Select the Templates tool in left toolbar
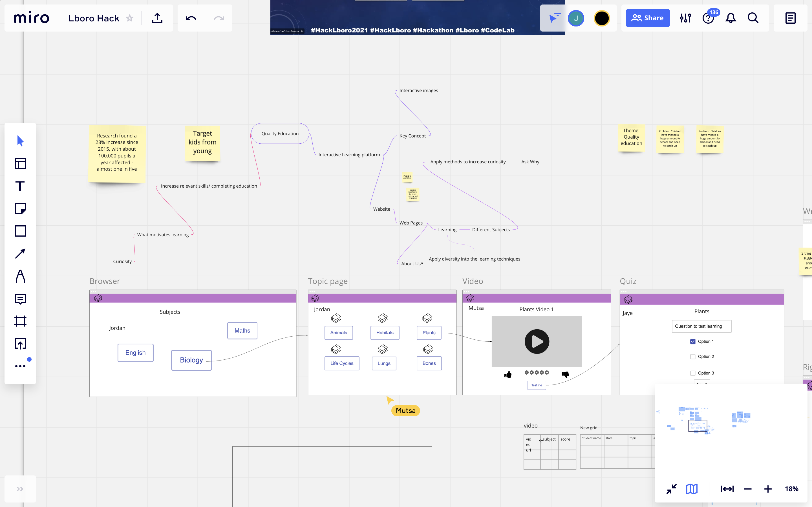Screen dimensions: 812x507 point(20,164)
